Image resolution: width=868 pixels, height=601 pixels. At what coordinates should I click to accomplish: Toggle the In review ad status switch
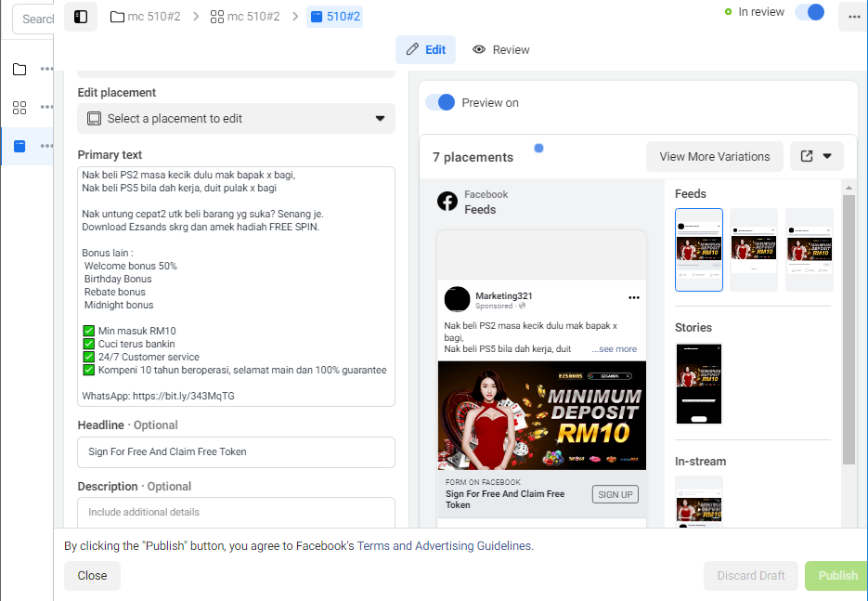point(810,12)
